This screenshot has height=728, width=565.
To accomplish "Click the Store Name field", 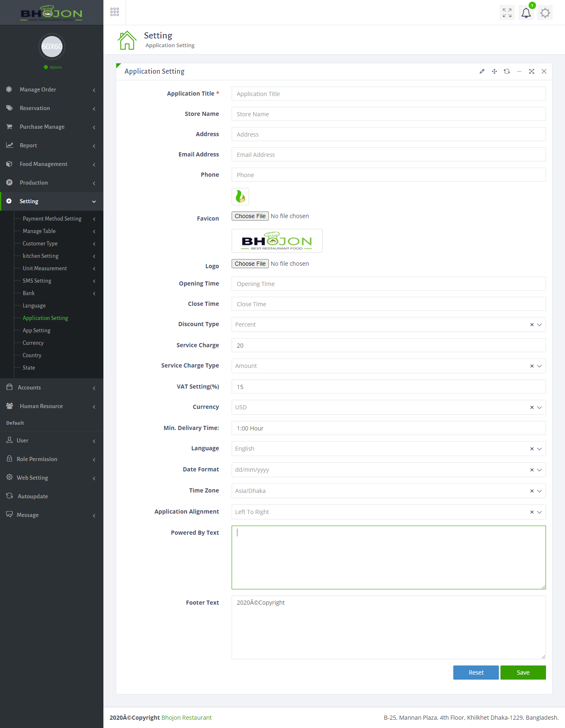I will [389, 114].
